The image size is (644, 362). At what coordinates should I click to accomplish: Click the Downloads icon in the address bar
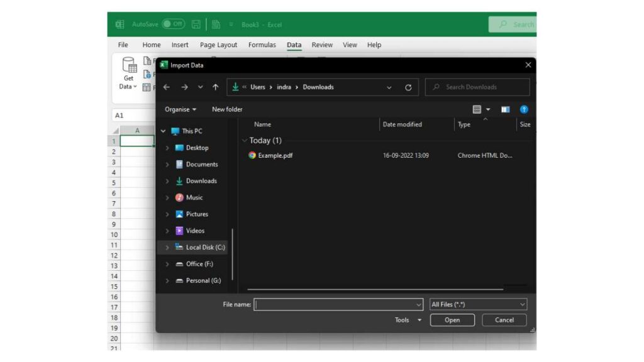tap(235, 87)
